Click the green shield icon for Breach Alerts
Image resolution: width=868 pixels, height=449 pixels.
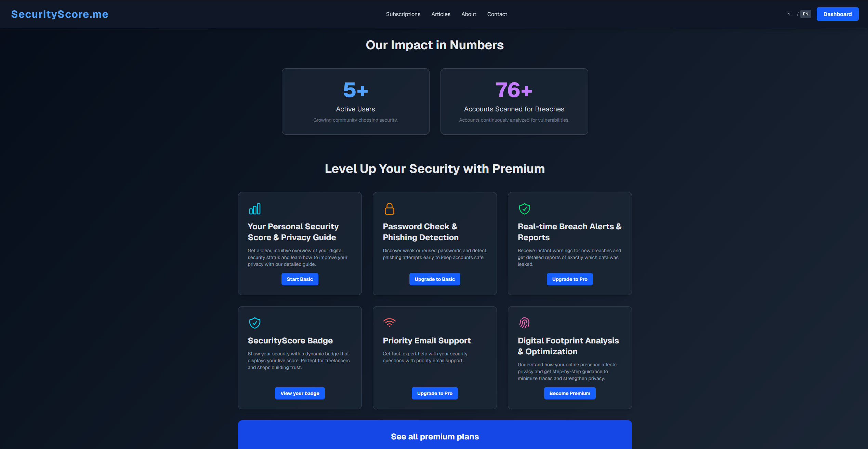(524, 209)
